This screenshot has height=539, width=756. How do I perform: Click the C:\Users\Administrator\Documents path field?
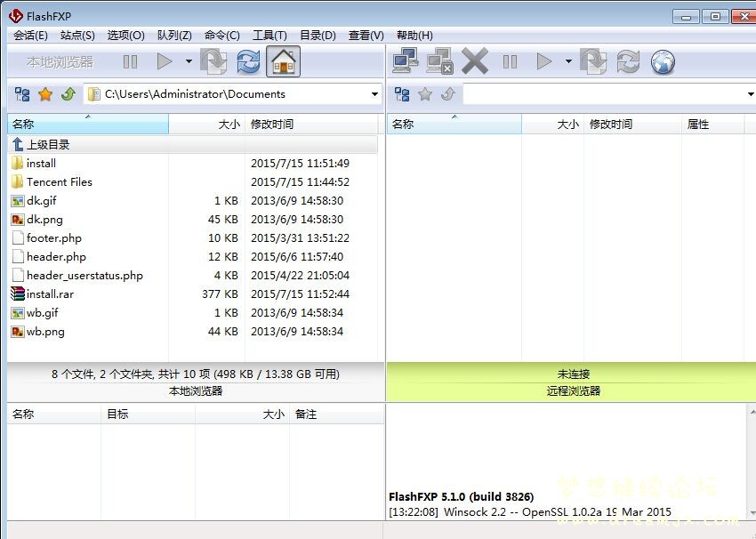click(x=233, y=94)
